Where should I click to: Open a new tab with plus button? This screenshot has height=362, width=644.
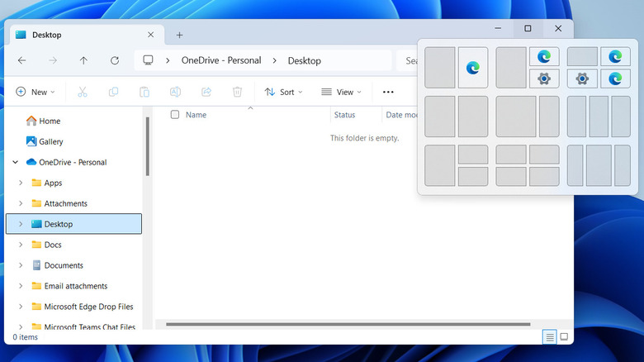pyautogui.click(x=179, y=35)
